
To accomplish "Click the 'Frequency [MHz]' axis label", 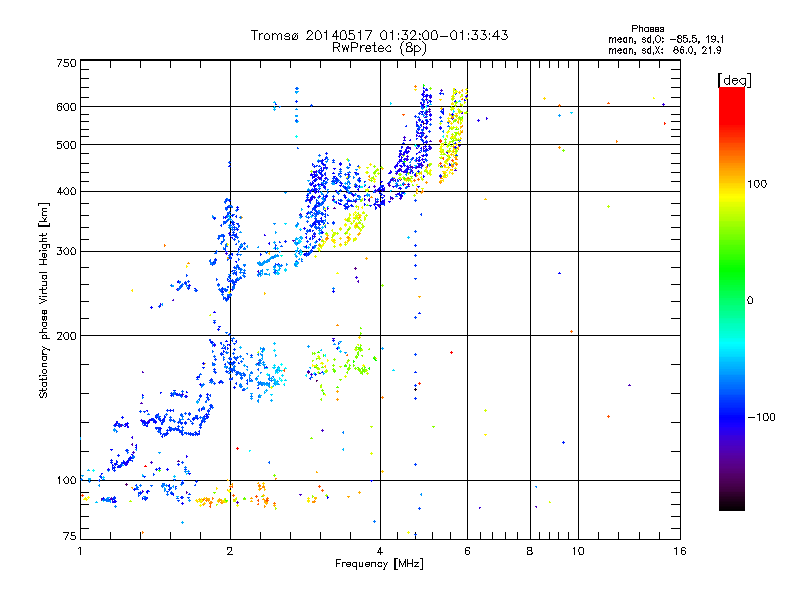I will 379,564.
